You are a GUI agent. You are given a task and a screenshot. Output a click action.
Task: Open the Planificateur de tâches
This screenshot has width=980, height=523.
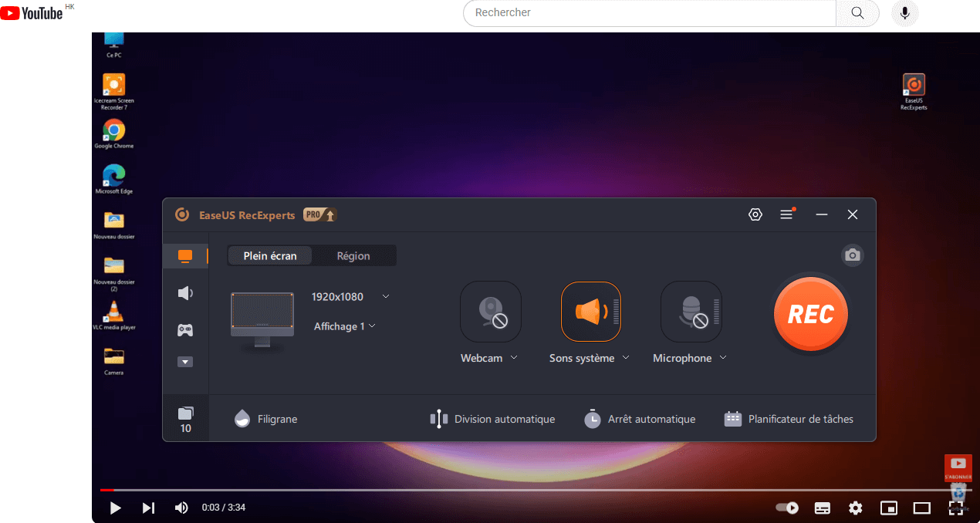(x=789, y=419)
